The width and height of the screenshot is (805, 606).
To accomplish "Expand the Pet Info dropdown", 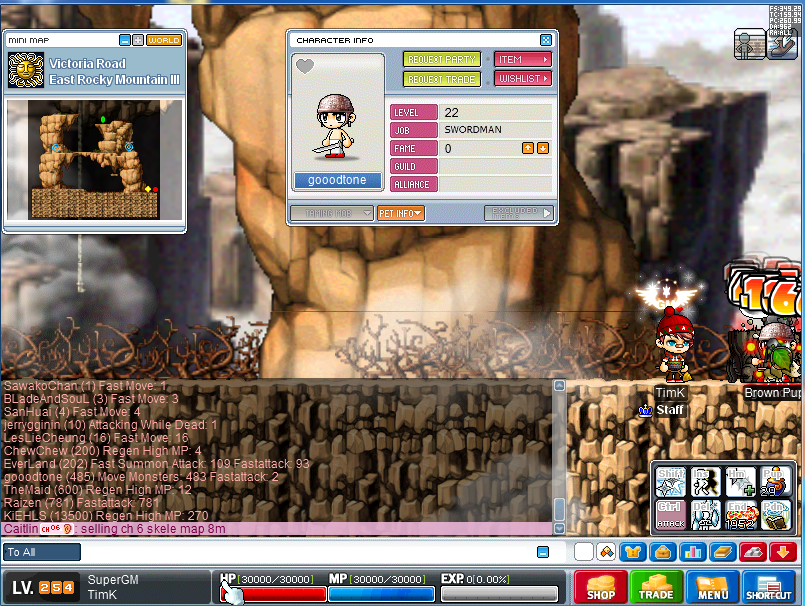I will click(x=401, y=213).
